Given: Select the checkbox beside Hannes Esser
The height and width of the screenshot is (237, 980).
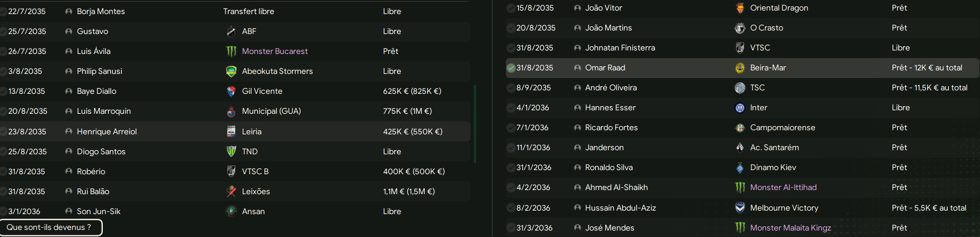Looking at the screenshot, I should point(511,107).
